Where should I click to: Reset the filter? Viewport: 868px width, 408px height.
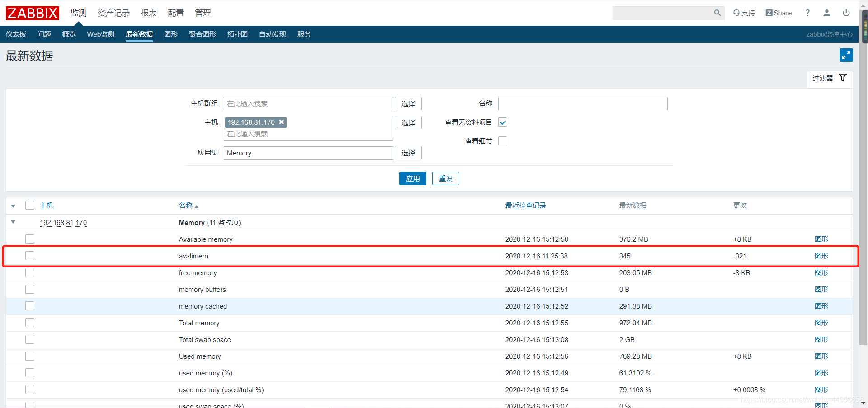click(446, 178)
